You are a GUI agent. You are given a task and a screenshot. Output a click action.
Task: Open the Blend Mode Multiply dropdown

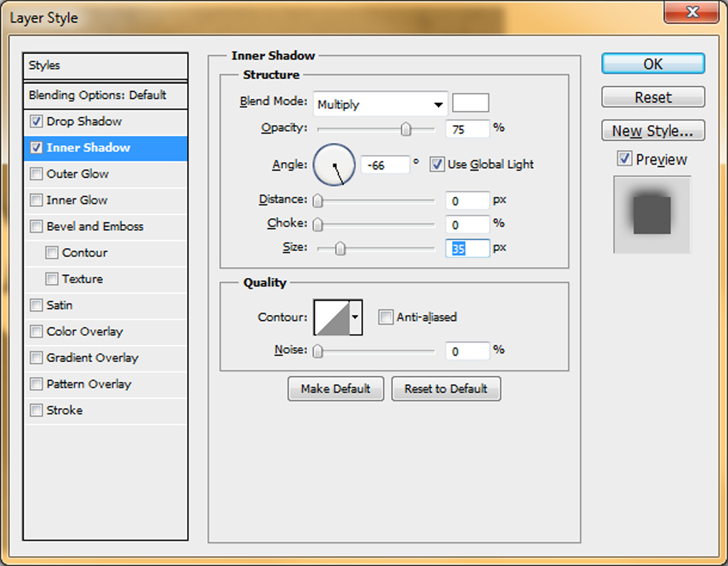380,104
